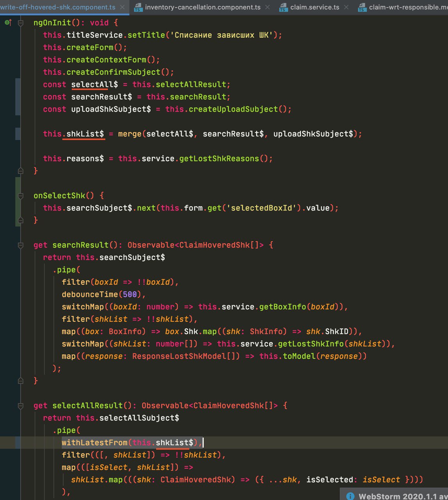Click the onSelectShk method name
The width and height of the screenshot is (448, 500).
coord(59,196)
